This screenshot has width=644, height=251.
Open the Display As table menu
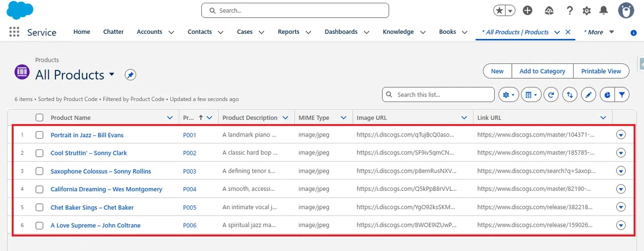pyautogui.click(x=531, y=95)
